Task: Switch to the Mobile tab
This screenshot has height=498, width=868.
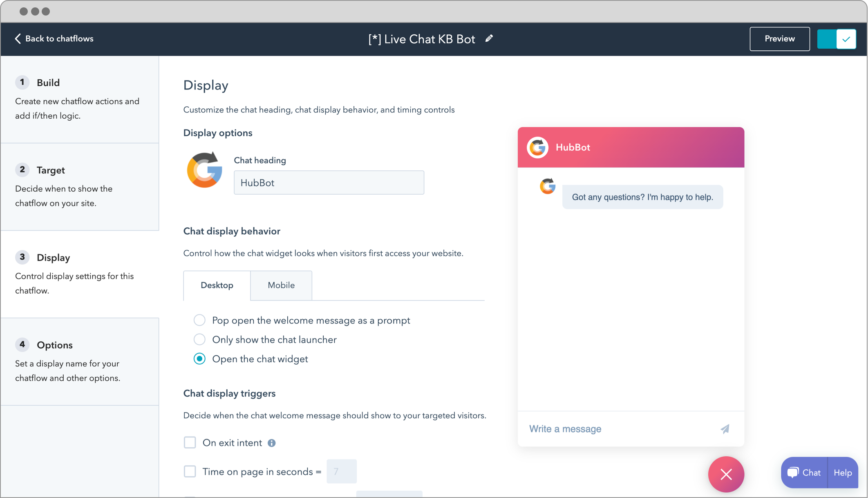Action: pos(281,285)
